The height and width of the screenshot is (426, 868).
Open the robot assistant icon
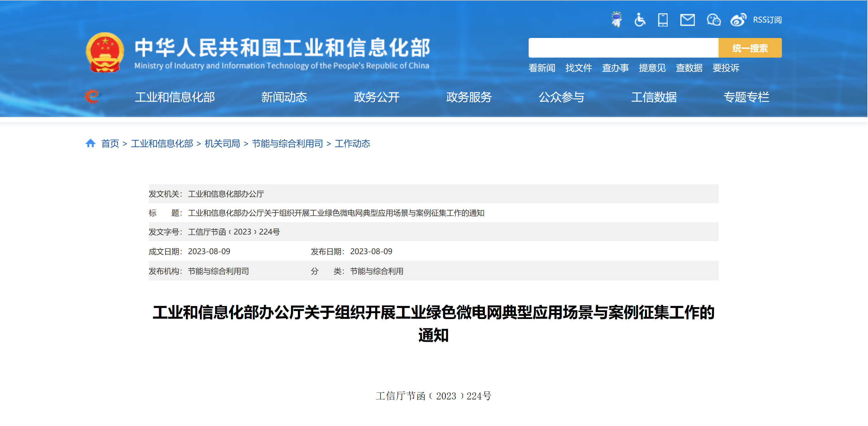pos(617,20)
